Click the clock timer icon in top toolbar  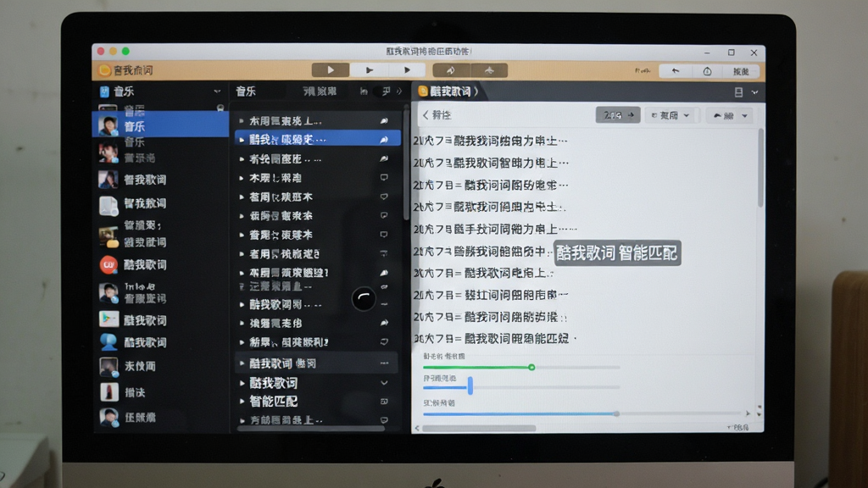pyautogui.click(x=707, y=71)
